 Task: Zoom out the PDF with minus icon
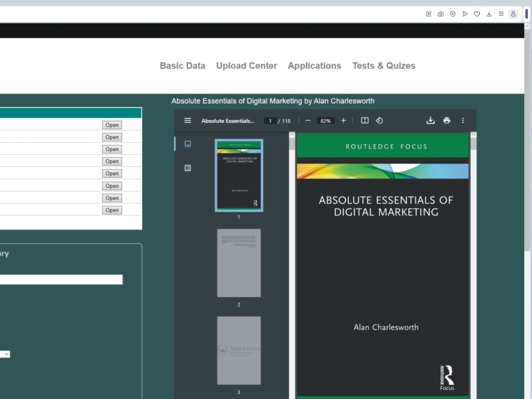pos(307,121)
